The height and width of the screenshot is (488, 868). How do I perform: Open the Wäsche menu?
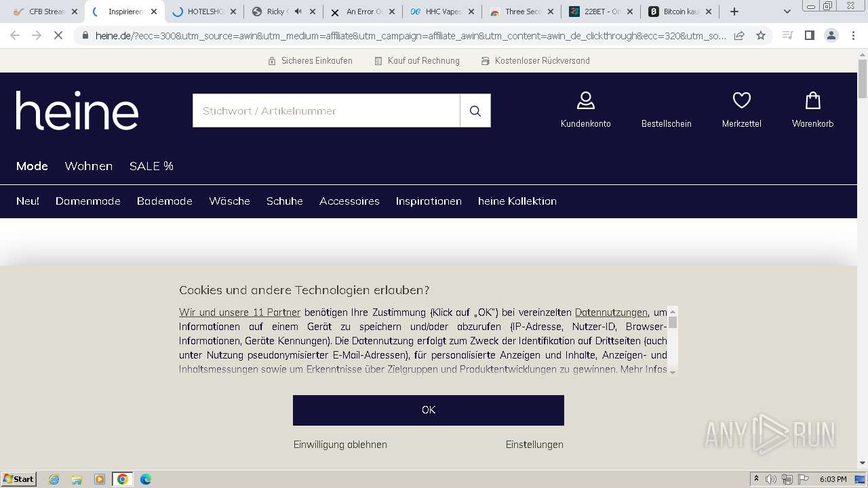[x=230, y=201]
